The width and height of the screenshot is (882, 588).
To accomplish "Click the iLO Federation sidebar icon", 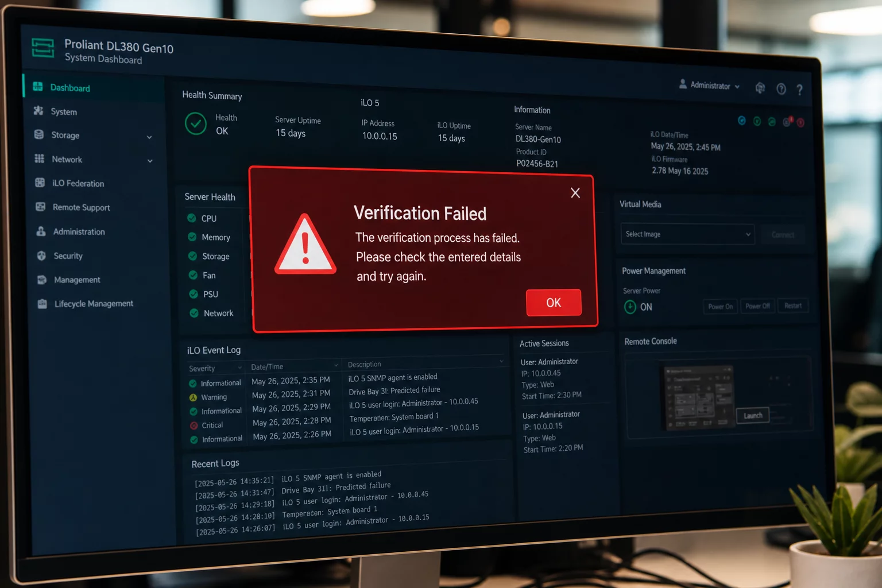I will click(x=40, y=183).
